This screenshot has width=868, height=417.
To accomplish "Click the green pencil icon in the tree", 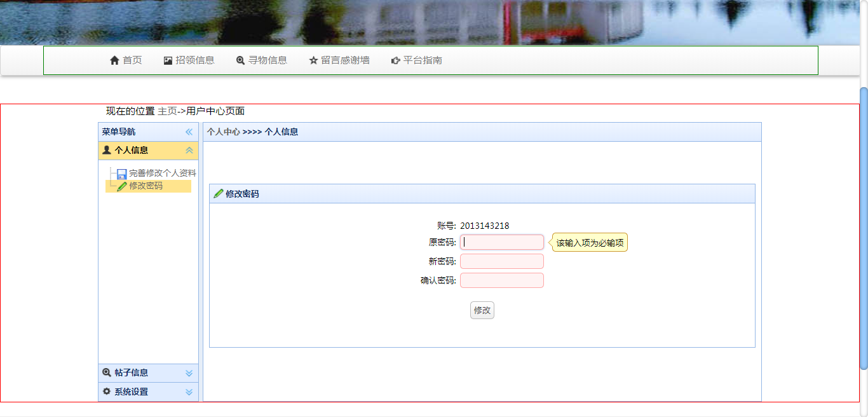I will 122,186.
